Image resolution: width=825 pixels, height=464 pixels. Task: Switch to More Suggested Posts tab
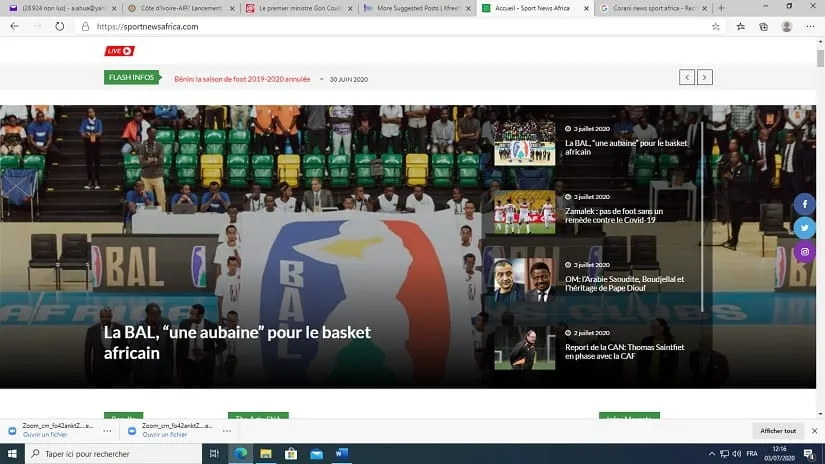pyautogui.click(x=417, y=8)
